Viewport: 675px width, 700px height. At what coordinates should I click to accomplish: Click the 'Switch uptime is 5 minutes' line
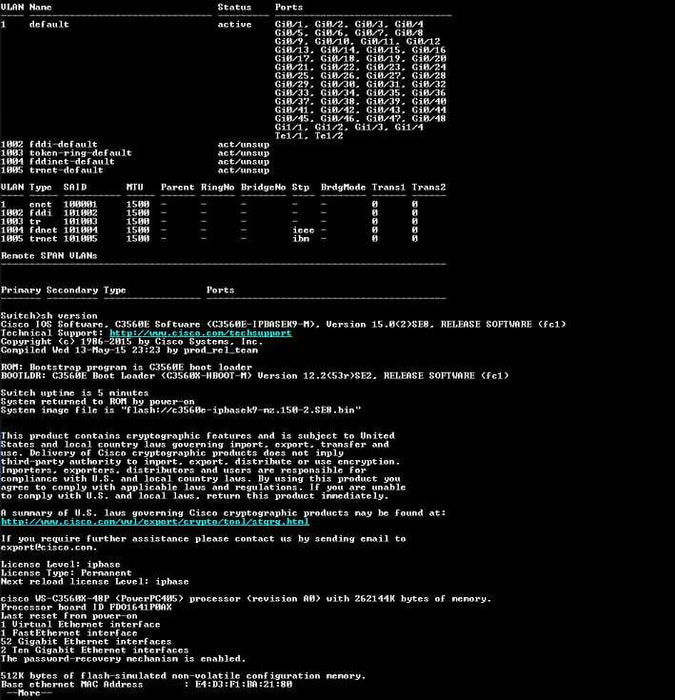(x=75, y=393)
